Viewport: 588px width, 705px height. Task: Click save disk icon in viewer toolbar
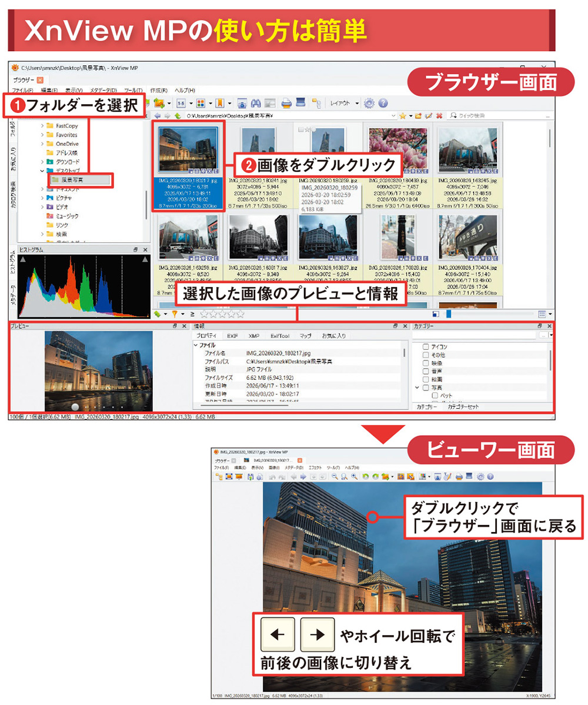point(250,477)
